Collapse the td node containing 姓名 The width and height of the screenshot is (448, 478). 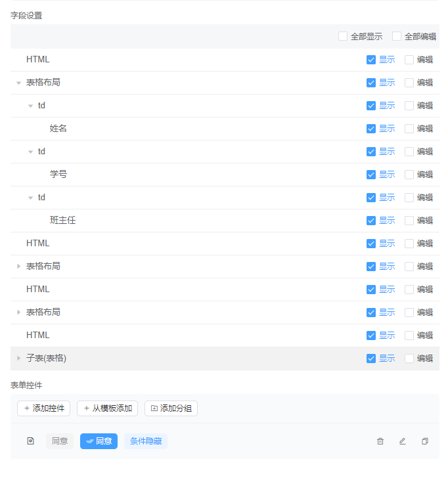30,106
